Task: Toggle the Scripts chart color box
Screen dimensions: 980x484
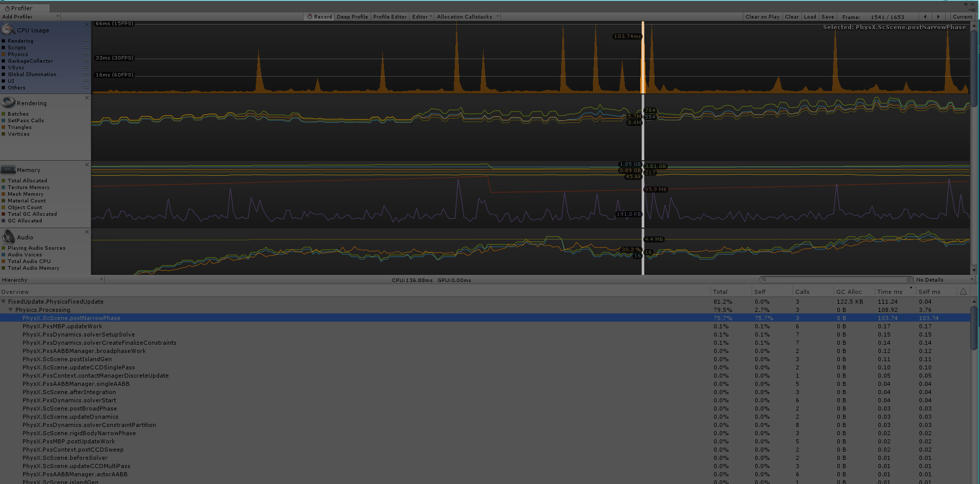Action: click(4, 47)
